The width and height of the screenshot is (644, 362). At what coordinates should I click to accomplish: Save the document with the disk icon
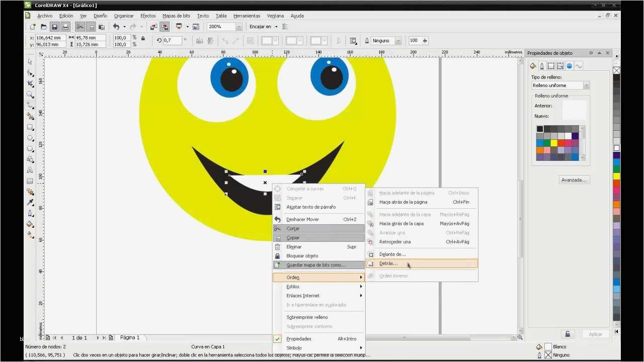point(54,27)
